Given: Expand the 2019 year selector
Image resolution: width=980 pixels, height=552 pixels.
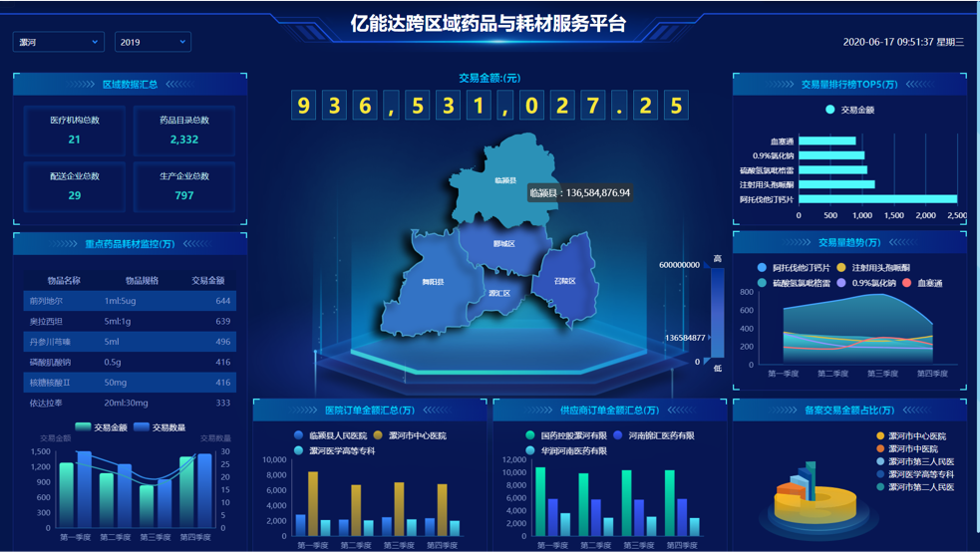Looking at the screenshot, I should (x=153, y=42).
